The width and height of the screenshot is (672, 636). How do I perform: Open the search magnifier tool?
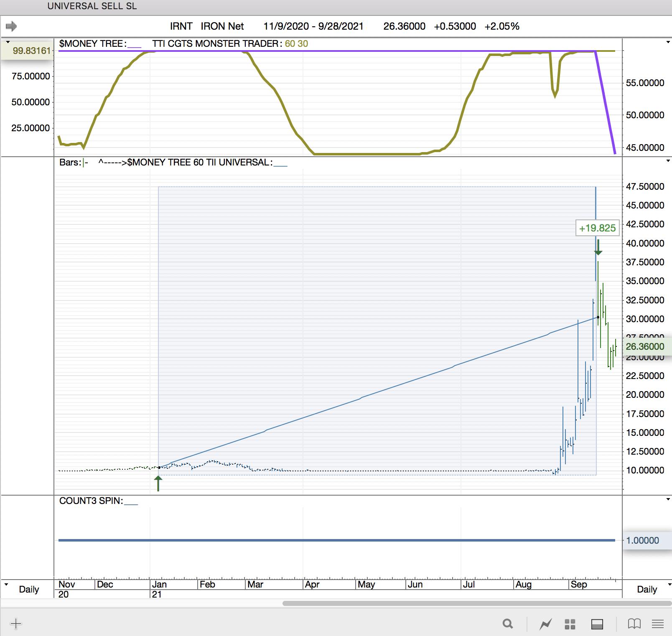(508, 624)
